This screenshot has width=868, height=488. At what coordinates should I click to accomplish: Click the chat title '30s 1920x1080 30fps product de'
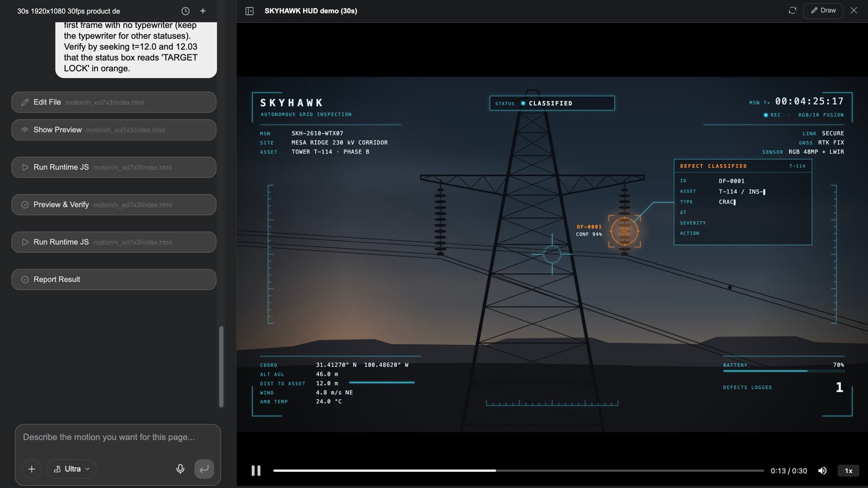69,11
